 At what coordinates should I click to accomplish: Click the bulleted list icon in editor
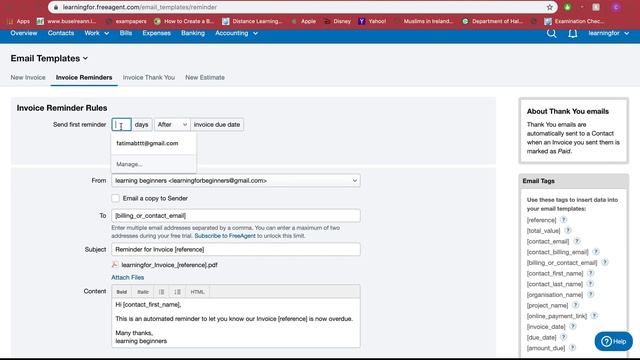pos(162,292)
